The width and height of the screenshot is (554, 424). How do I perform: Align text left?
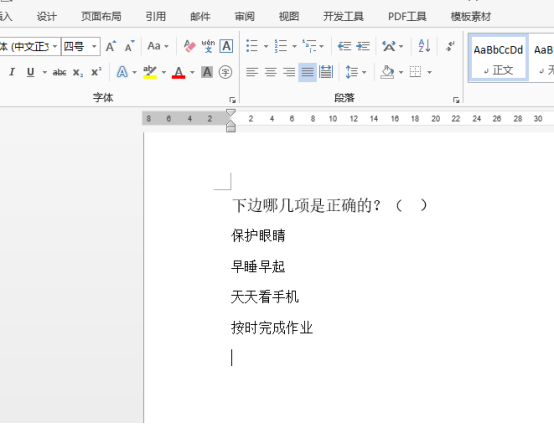click(252, 72)
